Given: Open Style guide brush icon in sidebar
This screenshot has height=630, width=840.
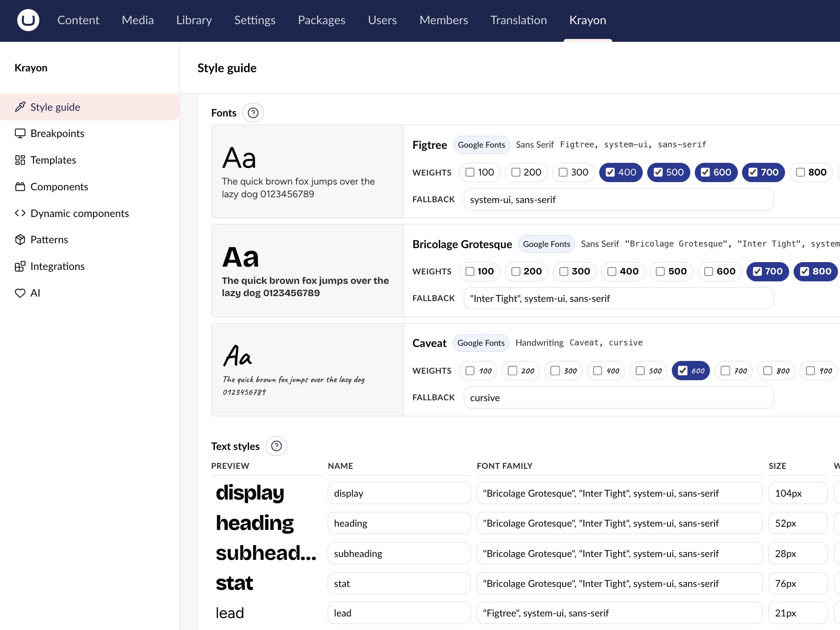Looking at the screenshot, I should tap(20, 107).
